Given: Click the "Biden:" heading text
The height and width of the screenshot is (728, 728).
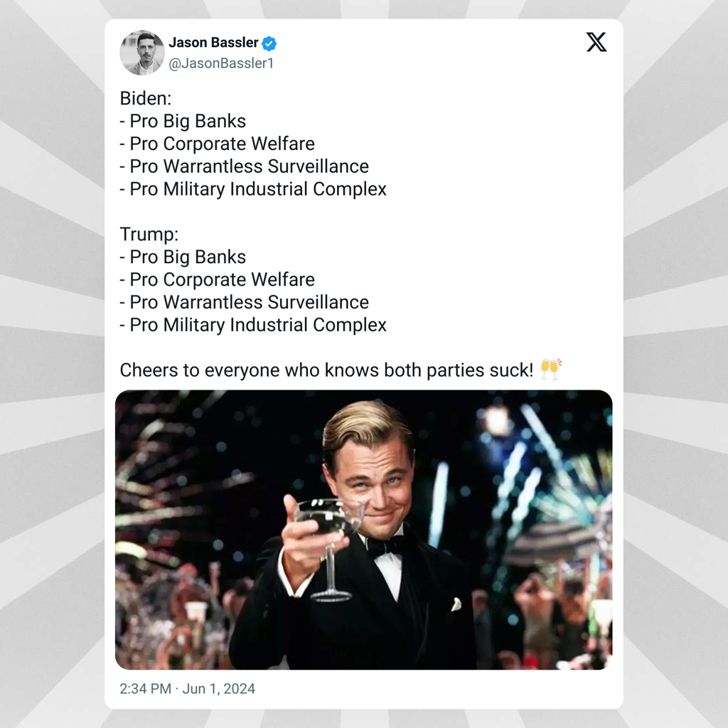Looking at the screenshot, I should pyautogui.click(x=146, y=98).
